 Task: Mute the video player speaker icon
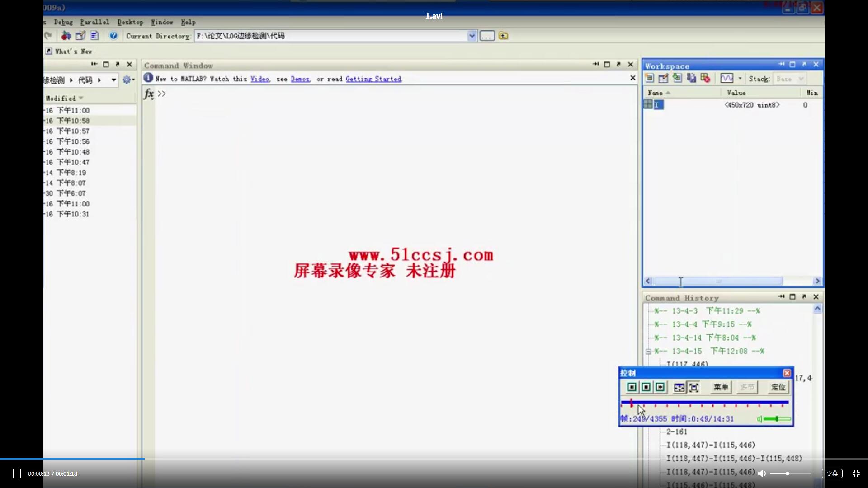[x=762, y=474]
